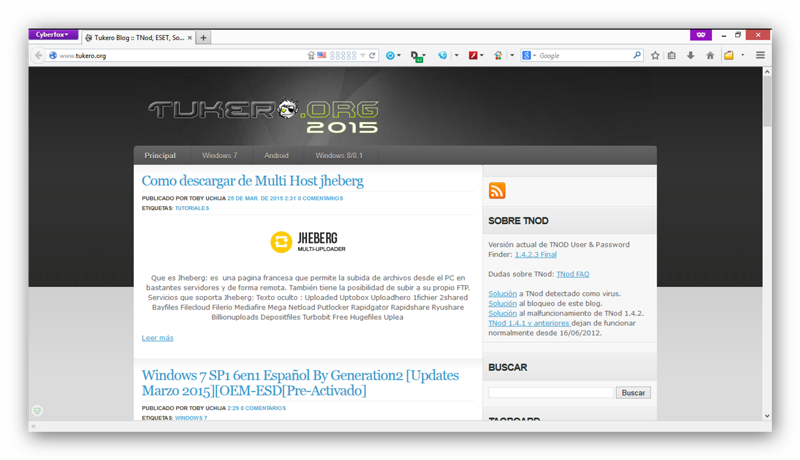
Task: Show bookmarks list icon
Action: [x=672, y=56]
